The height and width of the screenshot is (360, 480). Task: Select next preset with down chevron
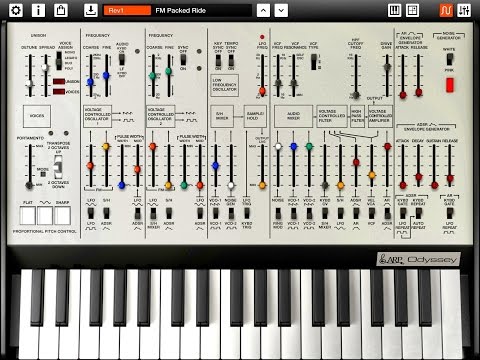click(281, 10)
